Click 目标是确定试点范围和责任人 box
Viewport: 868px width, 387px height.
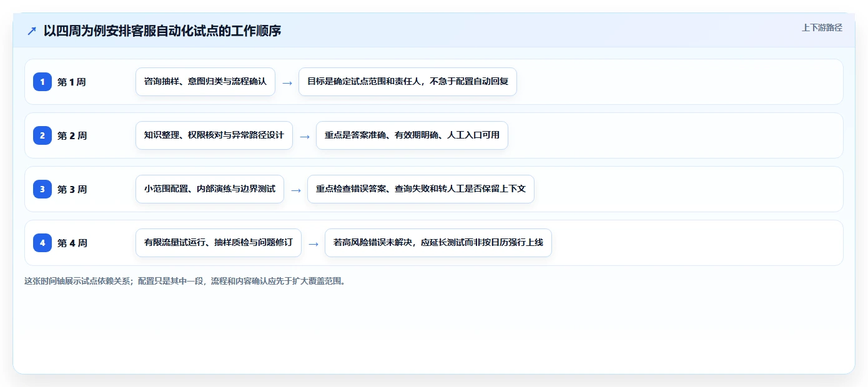pos(408,82)
